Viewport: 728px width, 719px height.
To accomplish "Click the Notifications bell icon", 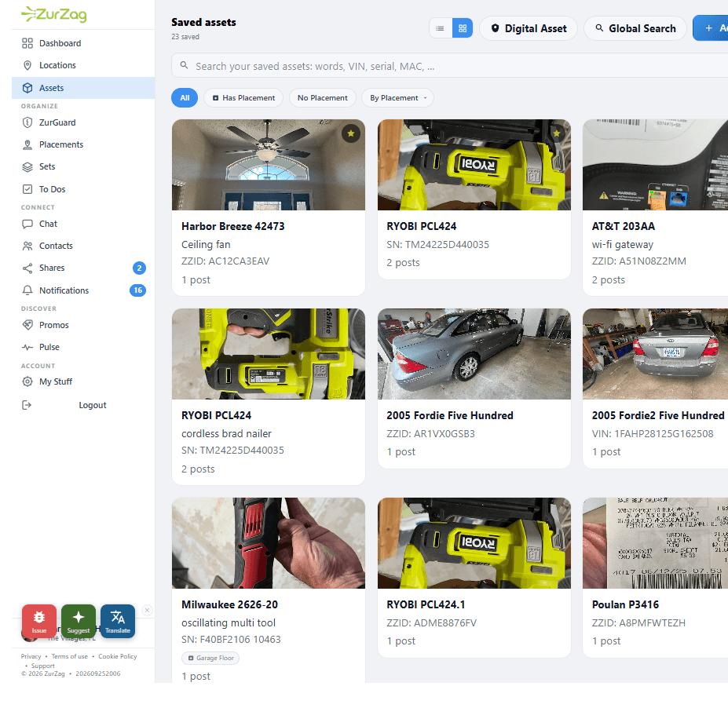I will pyautogui.click(x=27, y=290).
